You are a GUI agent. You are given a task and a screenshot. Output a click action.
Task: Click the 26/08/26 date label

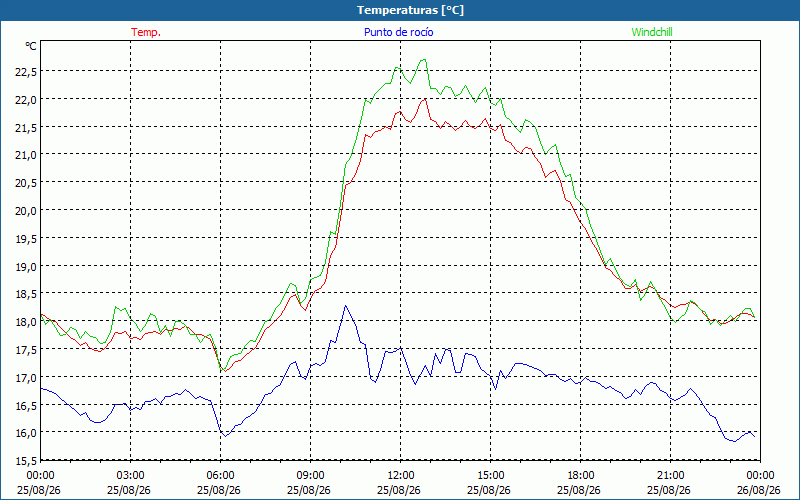759,490
